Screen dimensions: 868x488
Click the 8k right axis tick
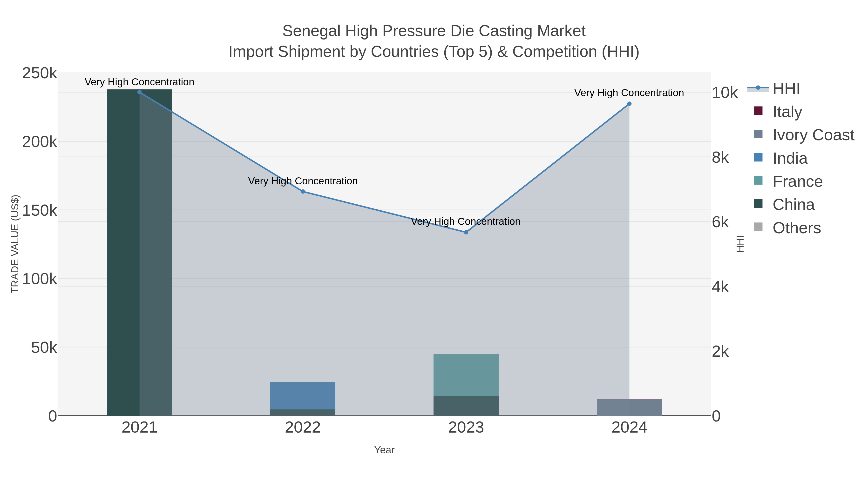[x=720, y=157]
